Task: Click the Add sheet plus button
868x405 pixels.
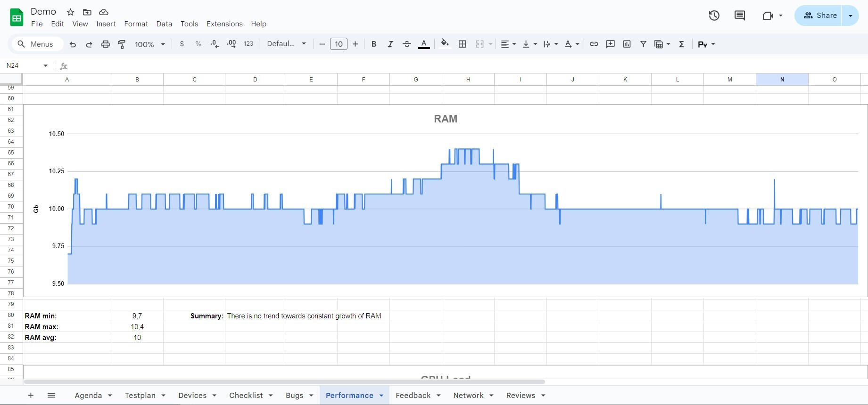Action: click(x=31, y=396)
